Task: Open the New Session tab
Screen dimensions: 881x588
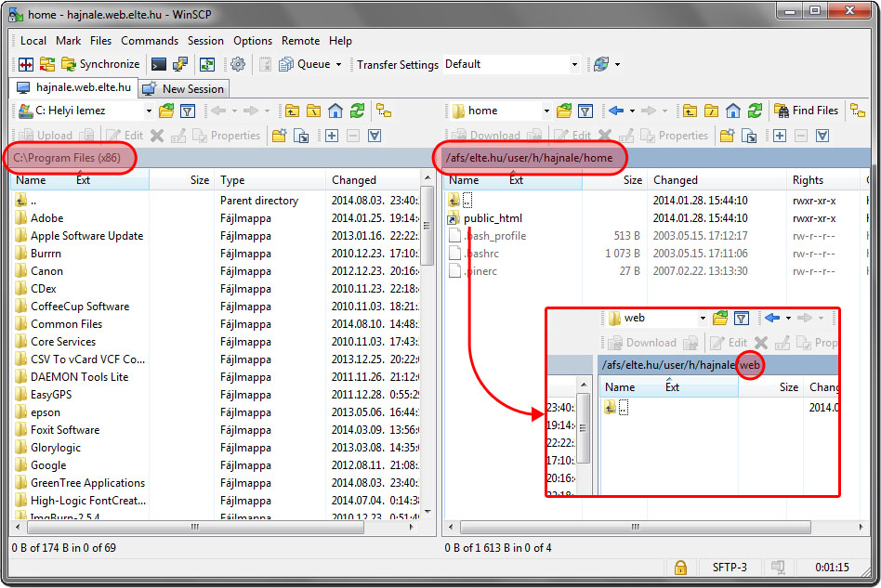Action: [x=183, y=89]
